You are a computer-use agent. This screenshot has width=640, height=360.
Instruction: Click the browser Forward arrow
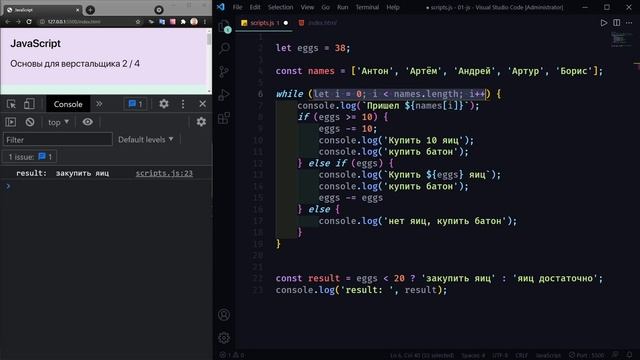pos(18,22)
